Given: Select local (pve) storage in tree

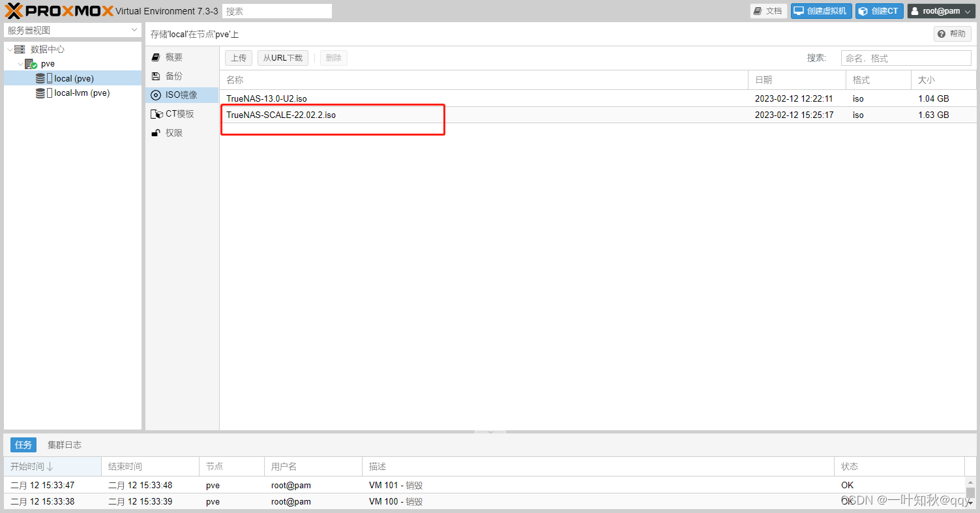Looking at the screenshot, I should coord(72,78).
